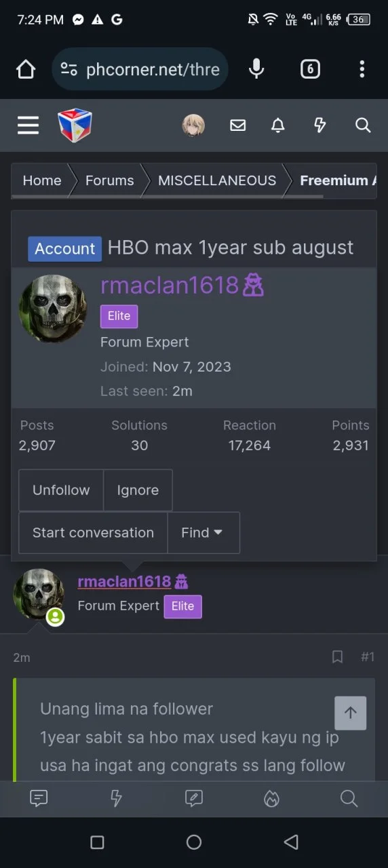
Task: Go to the Forums breadcrumb
Action: (109, 180)
